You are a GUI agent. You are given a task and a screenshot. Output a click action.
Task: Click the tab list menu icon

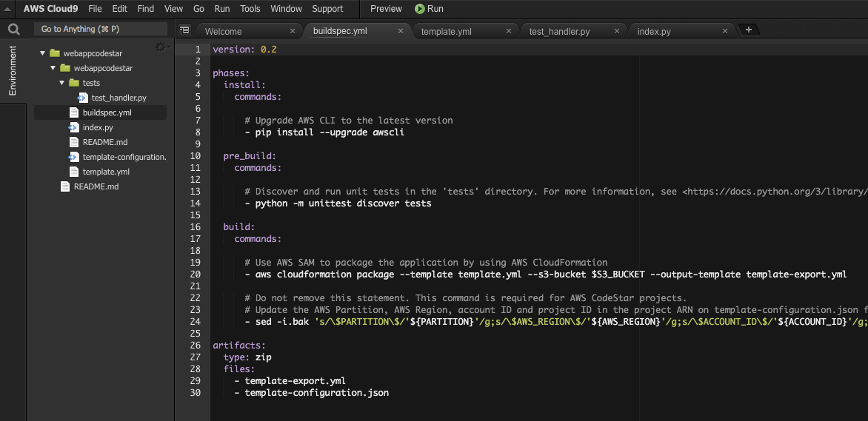click(184, 30)
